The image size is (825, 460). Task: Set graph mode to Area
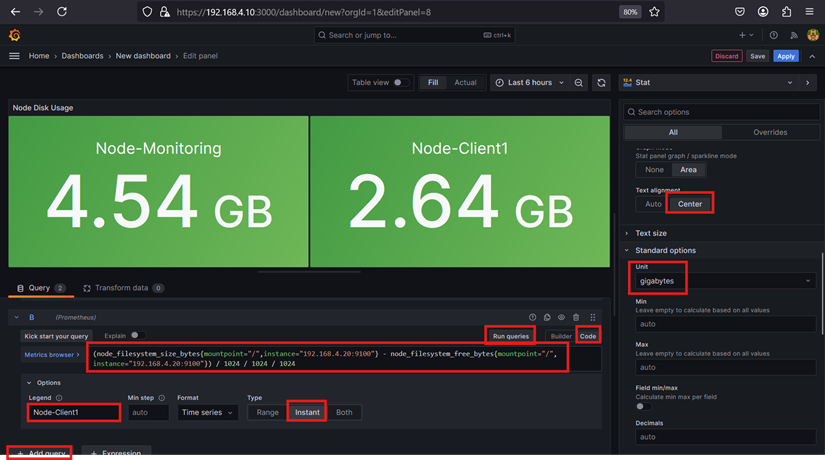tap(688, 169)
